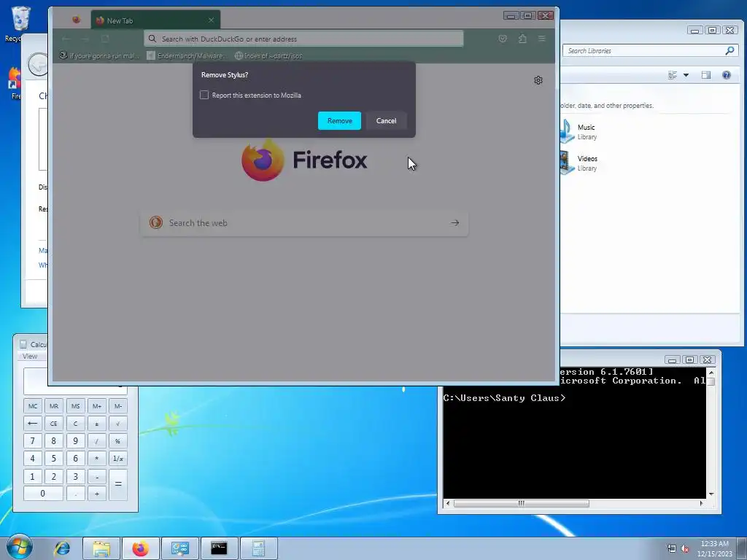
Task: Click calculator plus button
Action: point(97,494)
